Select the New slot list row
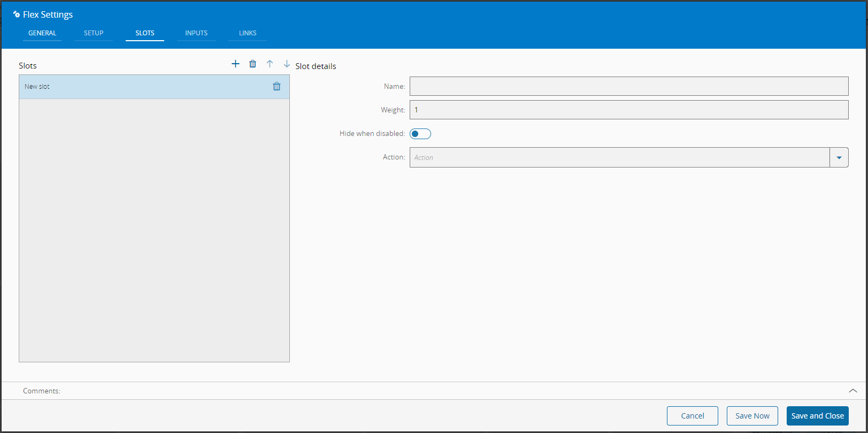Screen dimensions: 868x433 (154, 87)
